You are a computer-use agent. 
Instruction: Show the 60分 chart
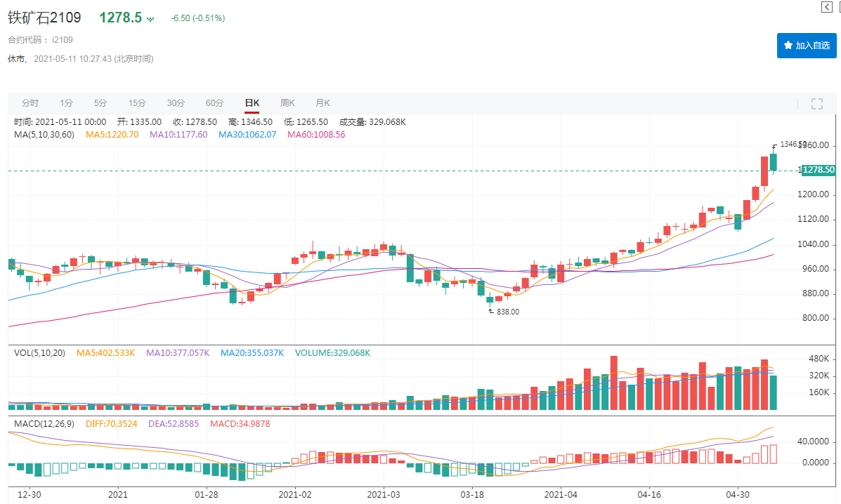tap(214, 103)
